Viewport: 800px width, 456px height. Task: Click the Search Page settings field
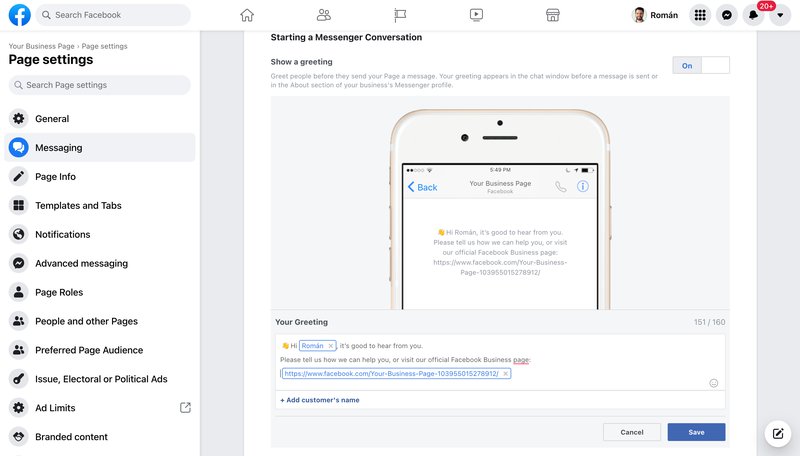point(99,85)
